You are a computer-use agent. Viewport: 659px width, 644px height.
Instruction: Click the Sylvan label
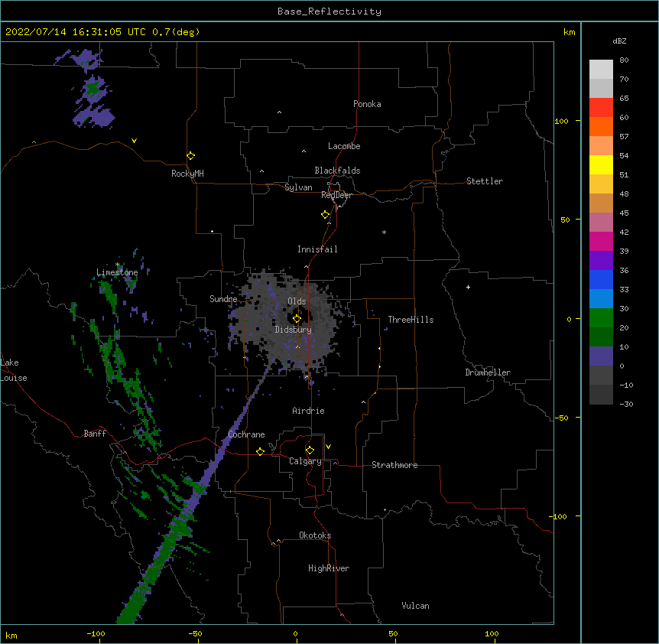(298, 187)
